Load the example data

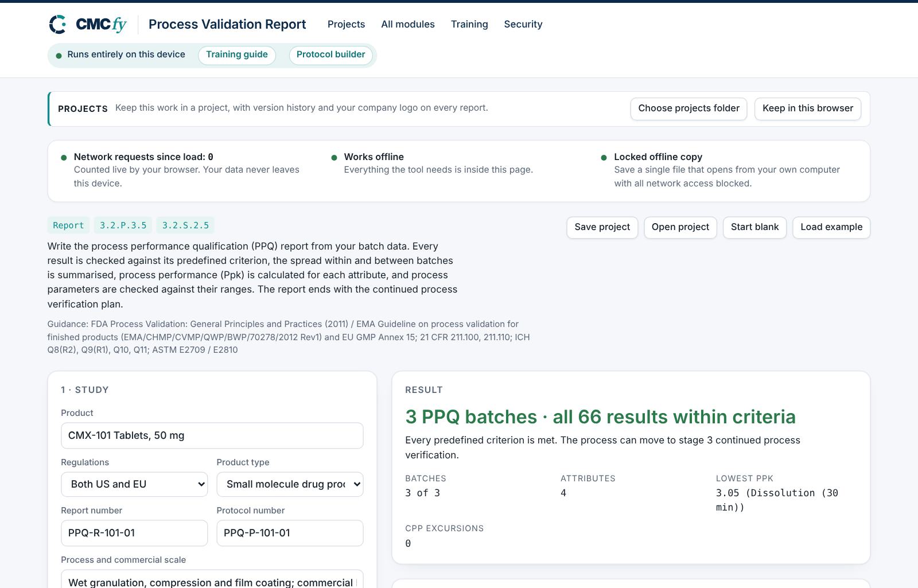point(831,227)
